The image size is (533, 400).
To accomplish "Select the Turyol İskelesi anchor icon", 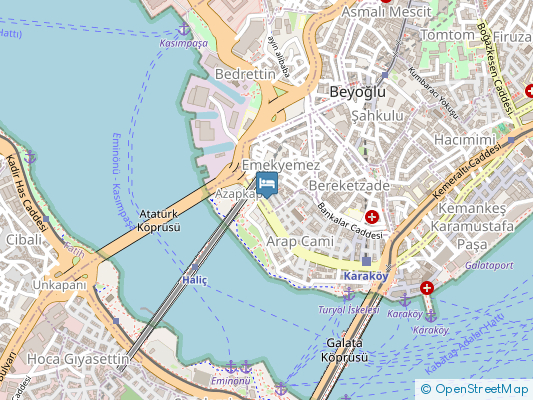I will coord(348,294).
